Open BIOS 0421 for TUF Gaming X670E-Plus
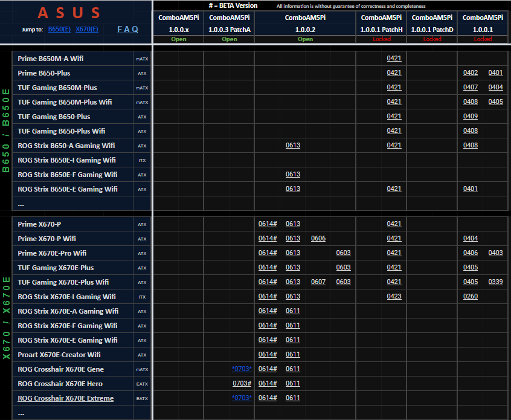The width and height of the screenshot is (511, 420). pyautogui.click(x=394, y=267)
